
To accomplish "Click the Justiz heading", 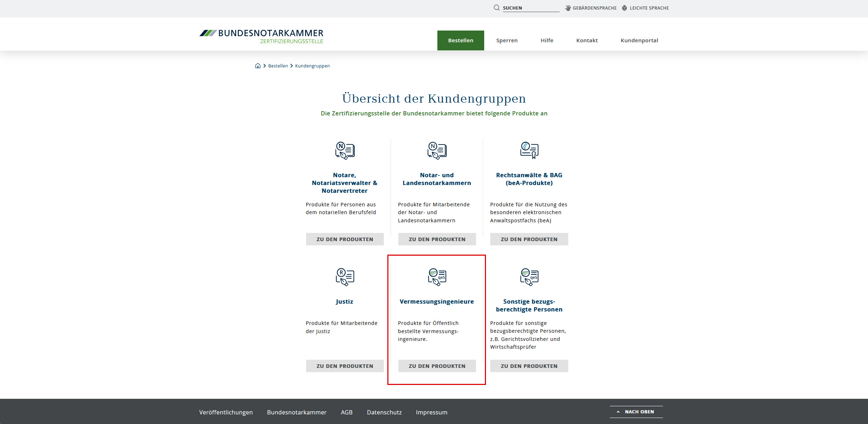I will click(345, 301).
